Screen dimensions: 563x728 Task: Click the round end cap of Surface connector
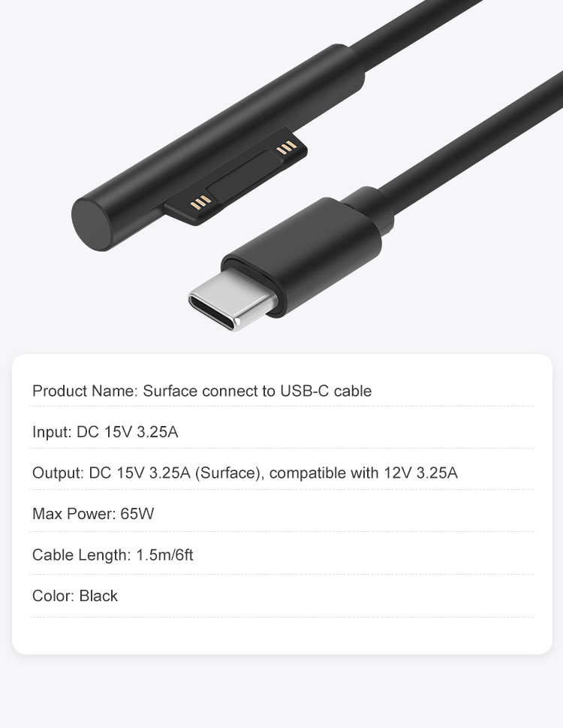(92, 224)
